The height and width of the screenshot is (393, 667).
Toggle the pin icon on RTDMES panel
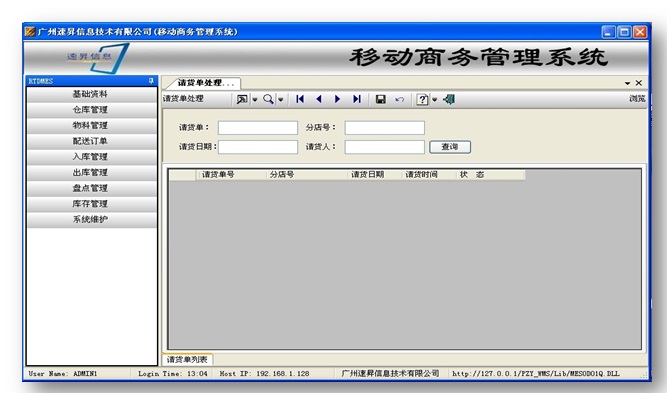(151, 81)
